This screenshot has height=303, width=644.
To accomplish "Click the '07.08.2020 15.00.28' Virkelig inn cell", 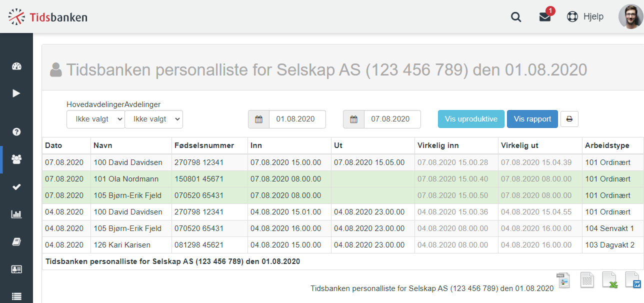I will [456, 162].
